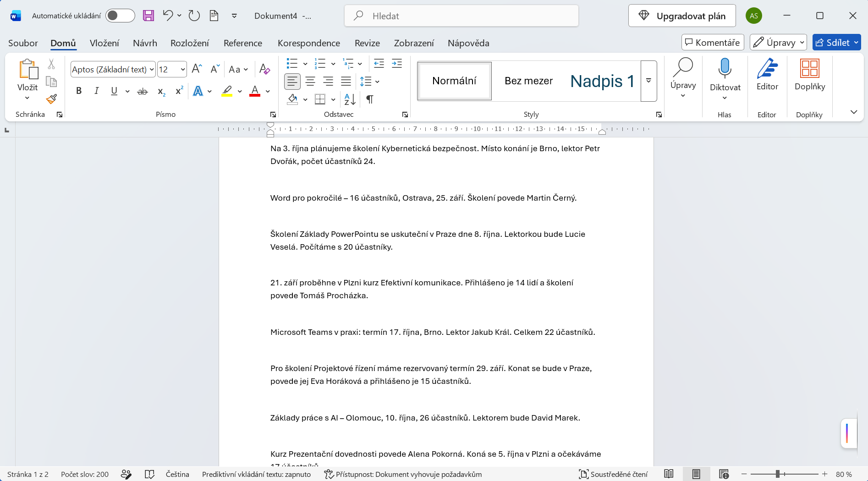Click the zoom slider handle
Screen dimensions: 868x481
(x=778, y=474)
